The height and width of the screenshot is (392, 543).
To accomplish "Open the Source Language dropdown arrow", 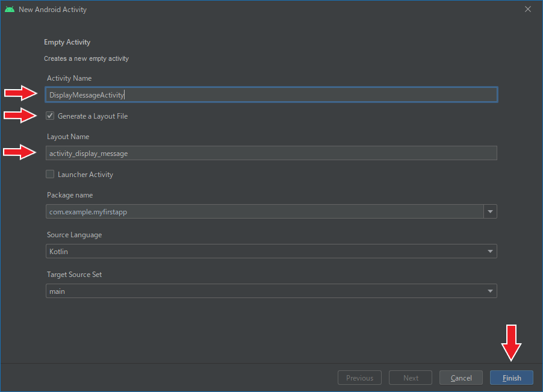I will tap(490, 251).
